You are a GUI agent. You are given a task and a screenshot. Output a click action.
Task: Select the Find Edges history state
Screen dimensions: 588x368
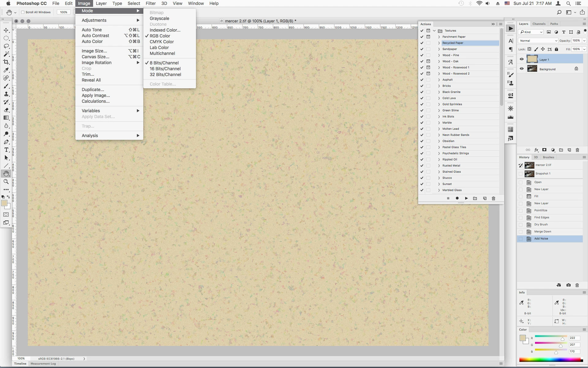click(541, 217)
